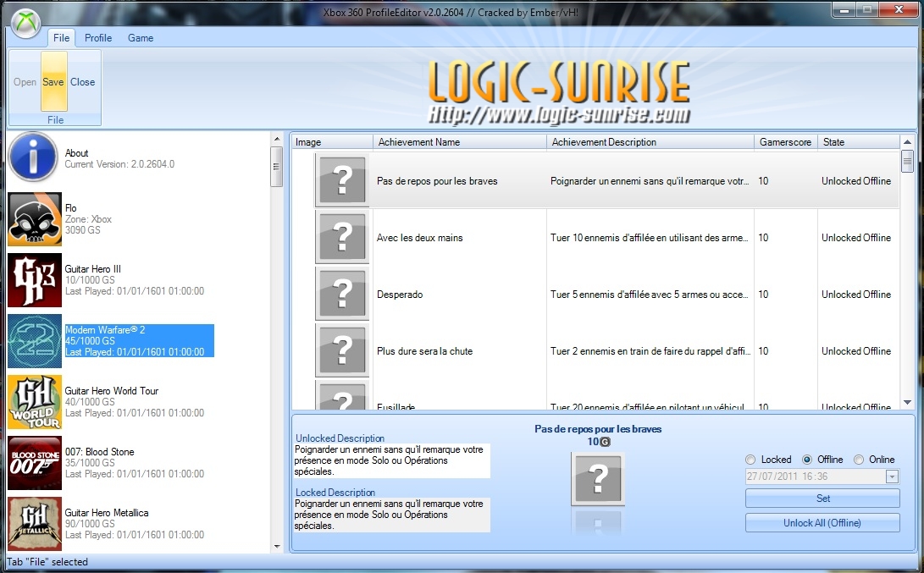The image size is (924, 573).
Task: Click the Open button in File group
Action: [x=25, y=82]
